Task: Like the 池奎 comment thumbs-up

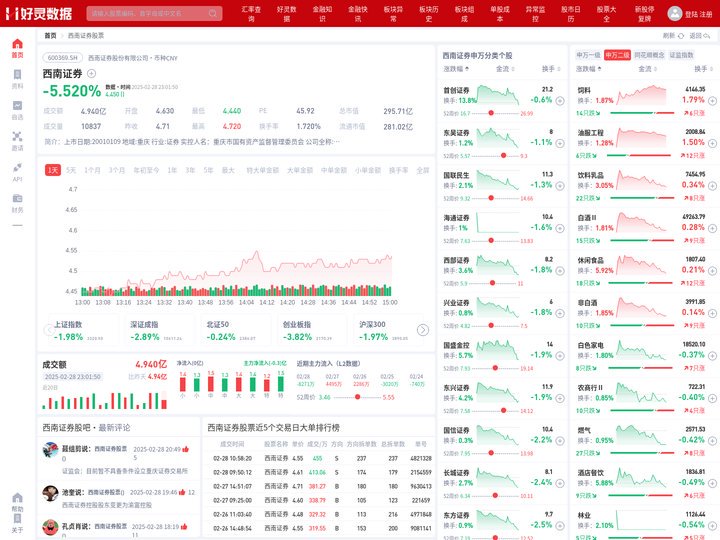Action: 182,492
